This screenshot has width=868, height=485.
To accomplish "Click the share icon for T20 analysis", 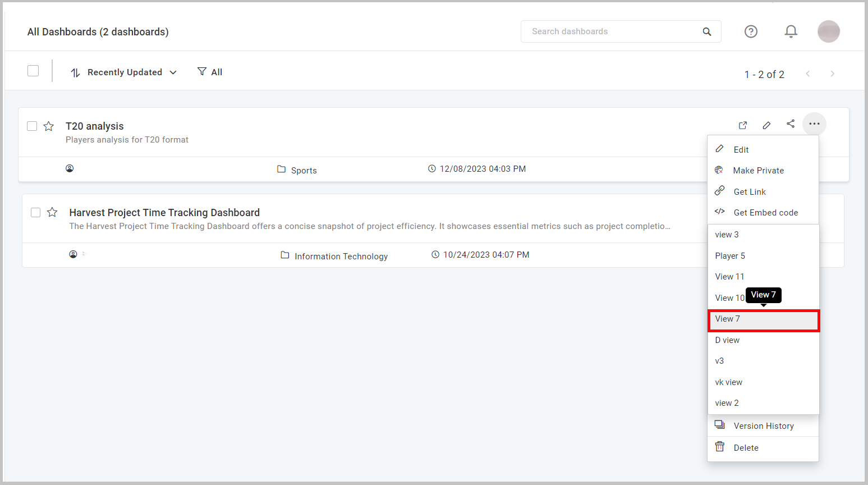I will (791, 124).
